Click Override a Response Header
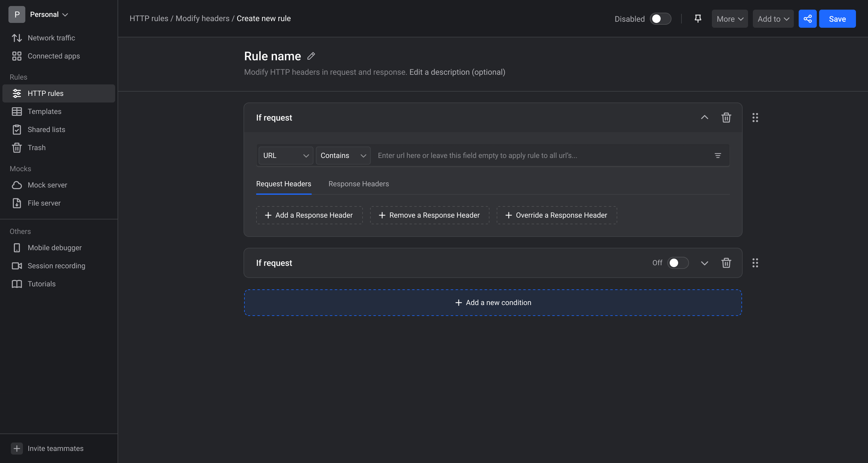 pyautogui.click(x=557, y=215)
